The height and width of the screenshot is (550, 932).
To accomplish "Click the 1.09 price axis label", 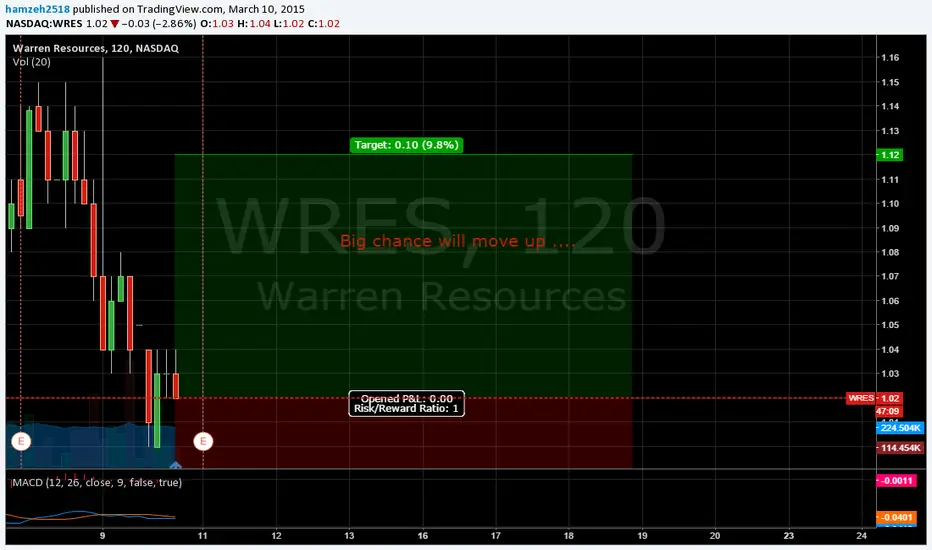I will point(890,228).
